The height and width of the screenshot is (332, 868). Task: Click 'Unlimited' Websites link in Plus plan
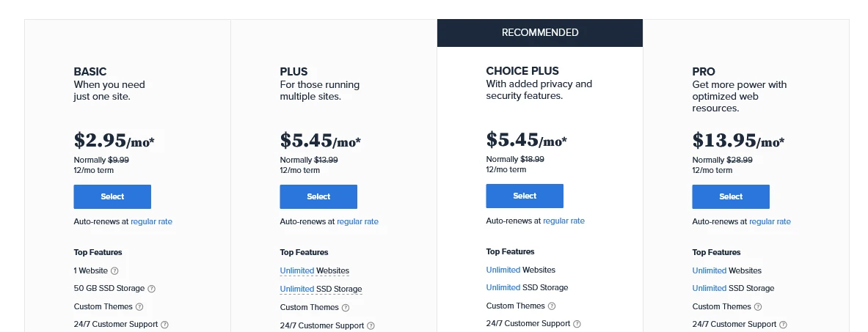[296, 270]
